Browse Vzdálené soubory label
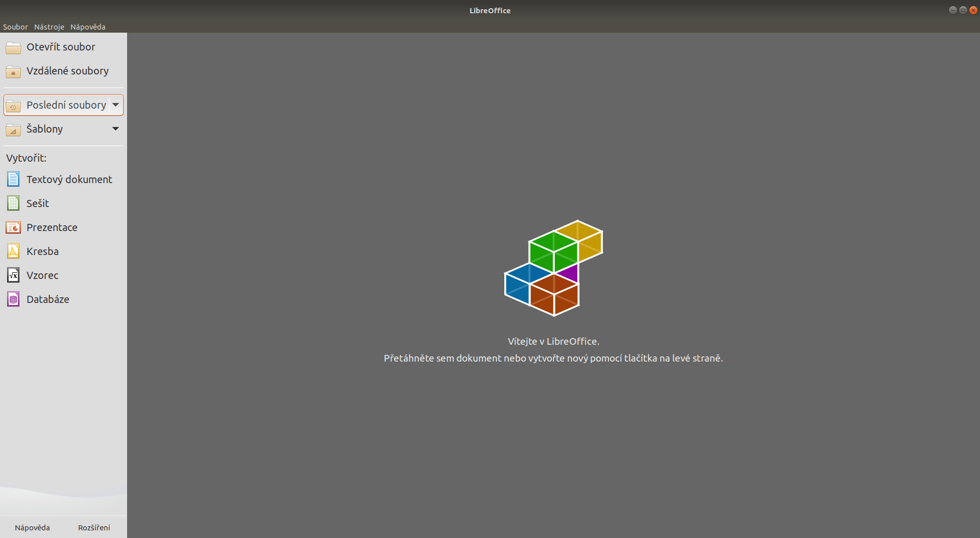 pos(67,71)
